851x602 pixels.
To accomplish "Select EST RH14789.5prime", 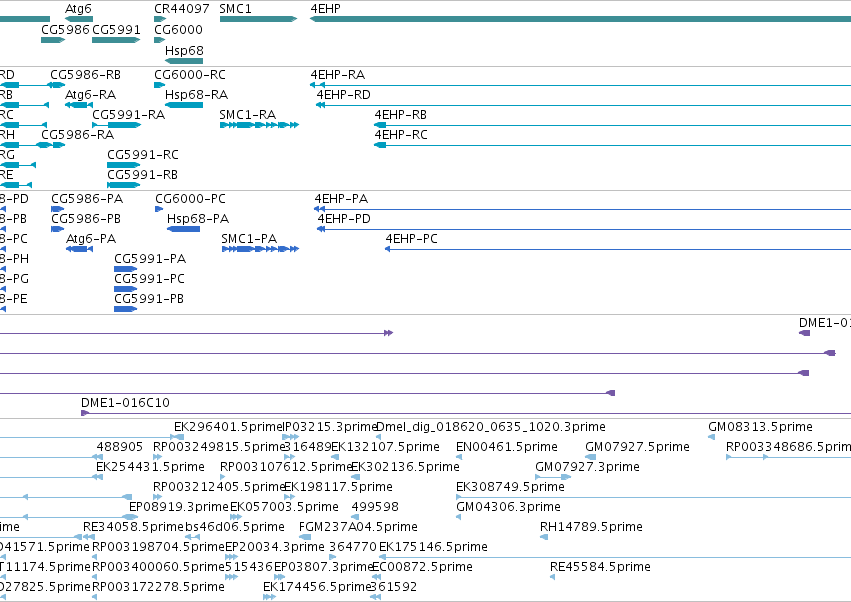I will point(591,527).
